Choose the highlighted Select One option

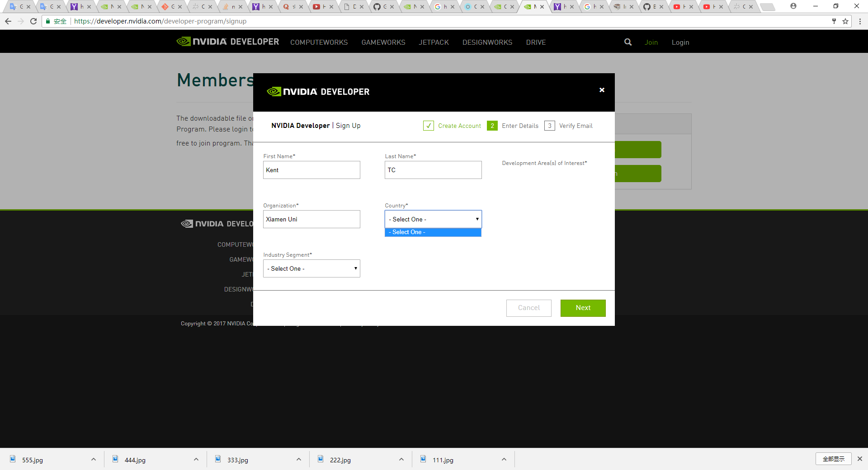tap(433, 232)
